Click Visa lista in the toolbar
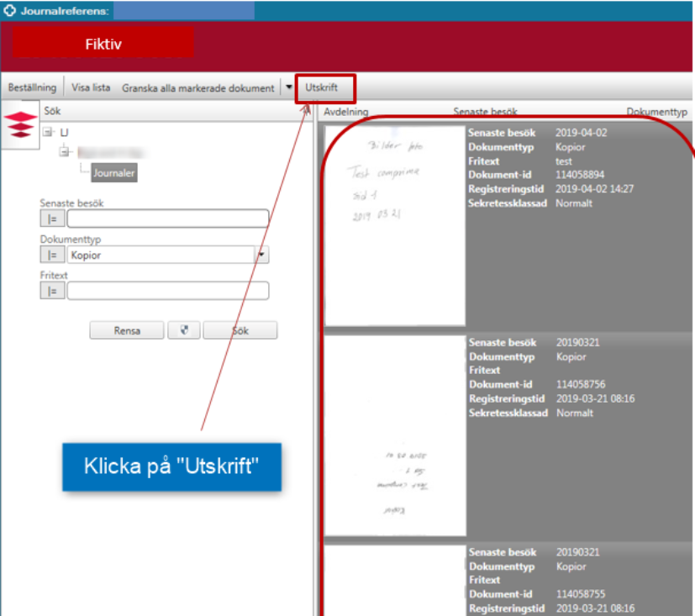 [91, 87]
